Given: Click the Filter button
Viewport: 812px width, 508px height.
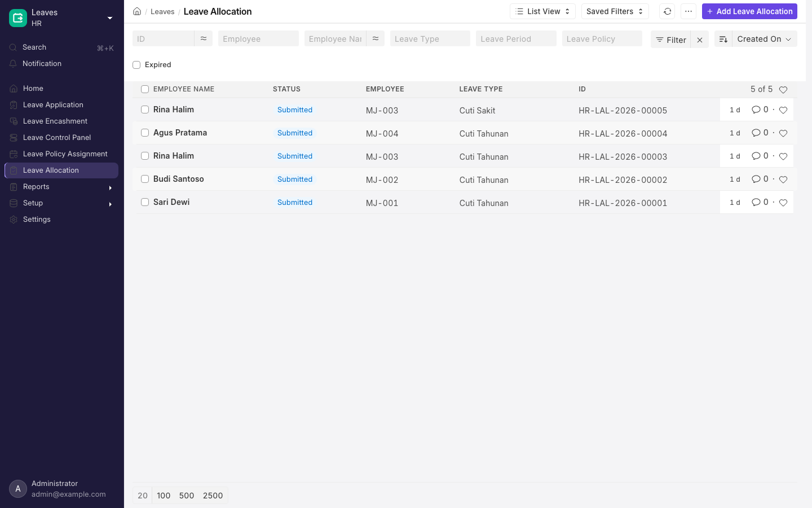Looking at the screenshot, I should 670,40.
